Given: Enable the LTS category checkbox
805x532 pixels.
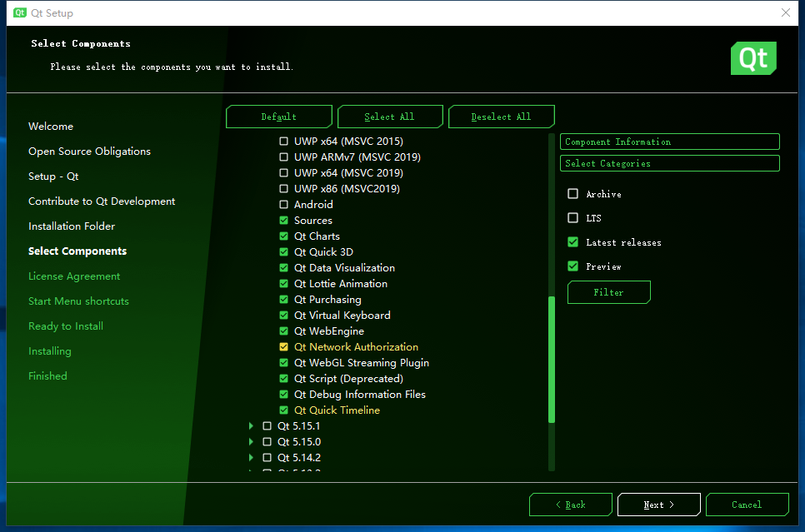Looking at the screenshot, I should pos(573,218).
